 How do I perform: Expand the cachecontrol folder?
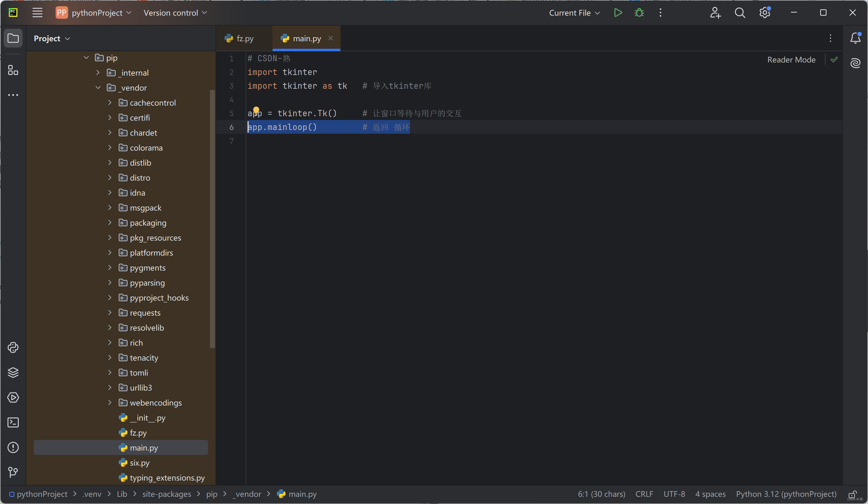coord(110,103)
